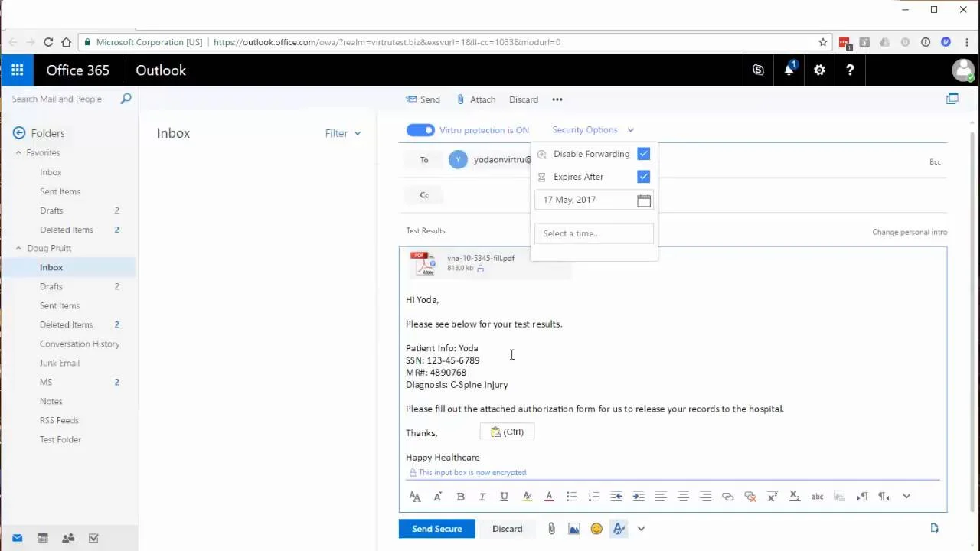The image size is (980, 551).
Task: Switch to Calendar in bottom navigation
Action: [x=43, y=538]
